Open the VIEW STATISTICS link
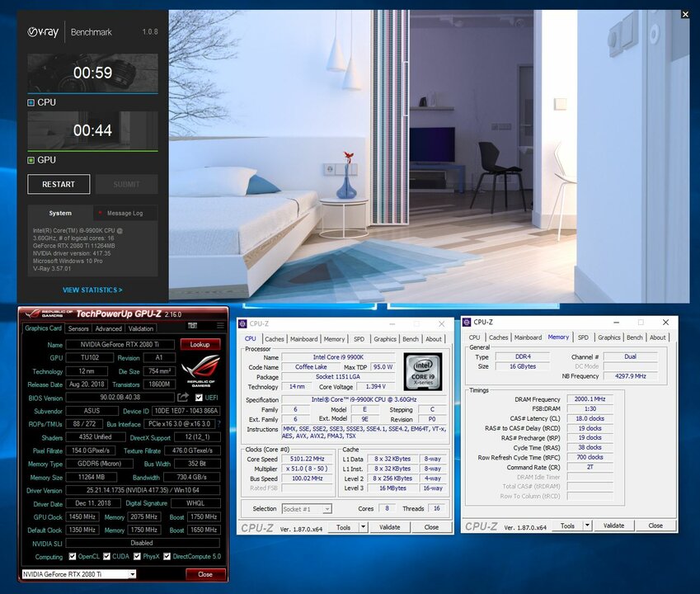This screenshot has width=700, height=594. click(92, 290)
